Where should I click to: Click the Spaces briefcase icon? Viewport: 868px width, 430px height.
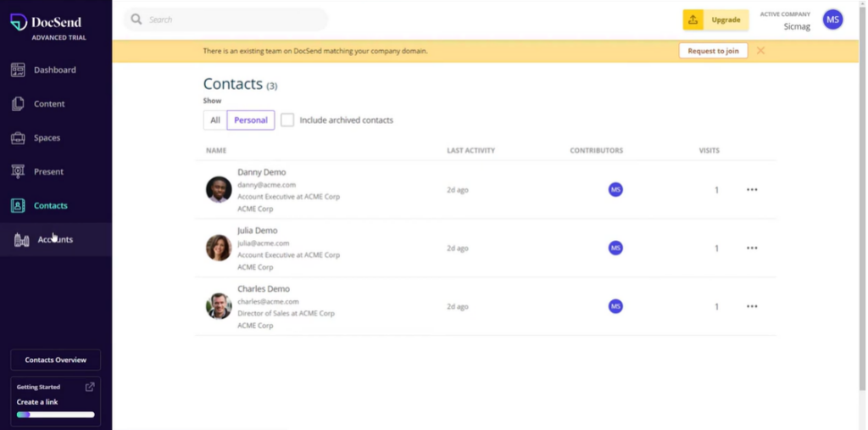pos(18,137)
